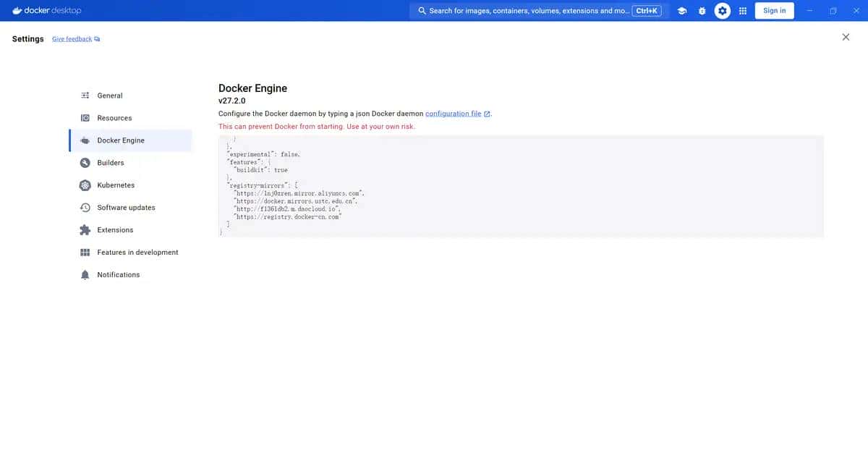Open the troubleshoot bug icon
The height and width of the screenshot is (461, 868).
pos(702,11)
